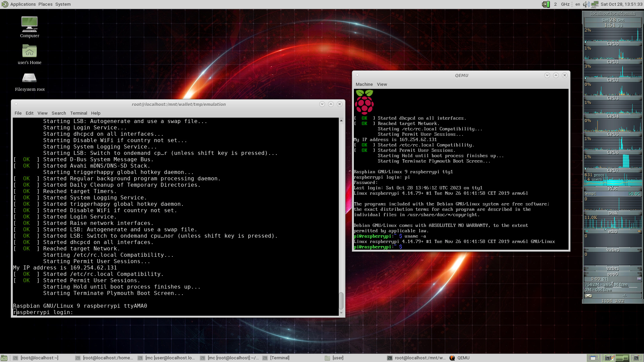Screen dimensions: 644x362
Task: Click the show desktop button in bottom panel
Action: [x=4, y=358]
